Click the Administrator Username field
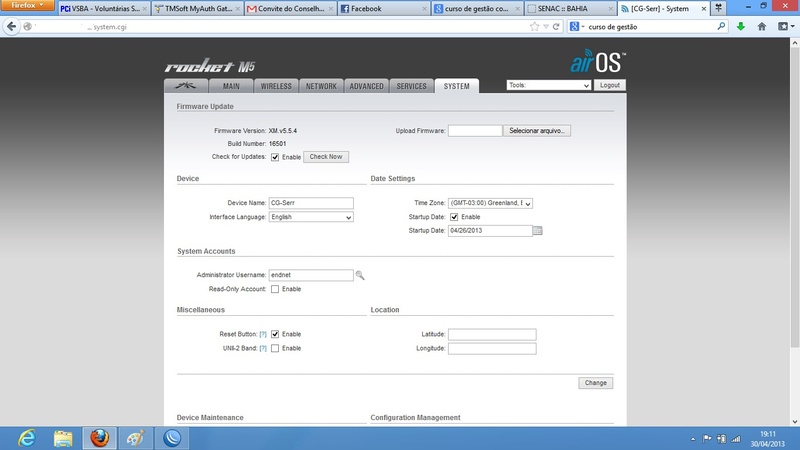Screen dimensions: 800x450 coord(311,275)
